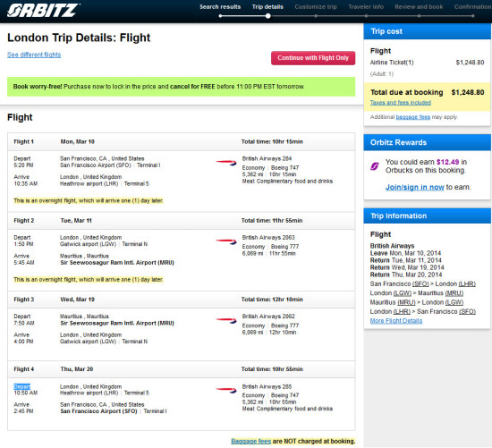
Task: Click 'Return Thu, Mar 20, 2014' text
Action: (x=406, y=275)
